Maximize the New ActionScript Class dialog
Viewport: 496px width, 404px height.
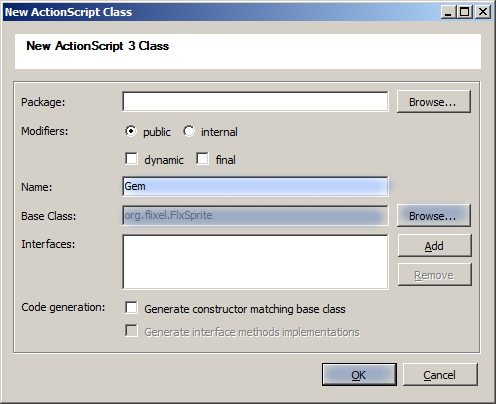pyautogui.click(x=465, y=12)
